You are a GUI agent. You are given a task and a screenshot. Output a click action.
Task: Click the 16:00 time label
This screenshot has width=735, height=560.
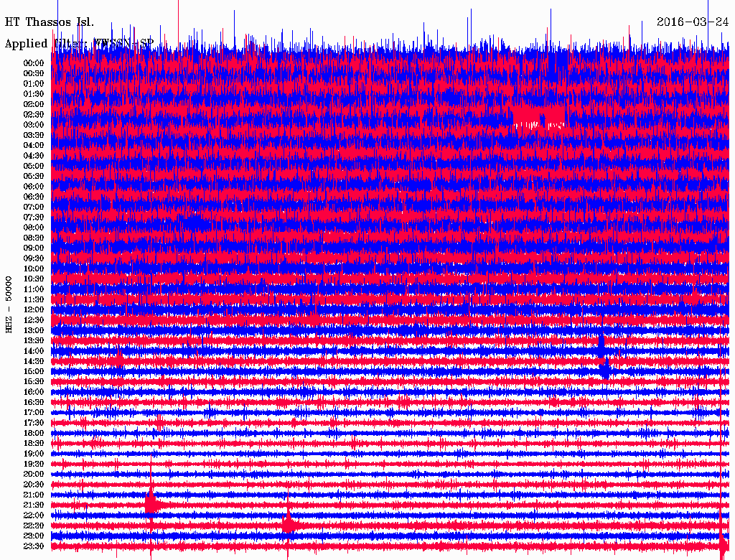click(x=34, y=391)
